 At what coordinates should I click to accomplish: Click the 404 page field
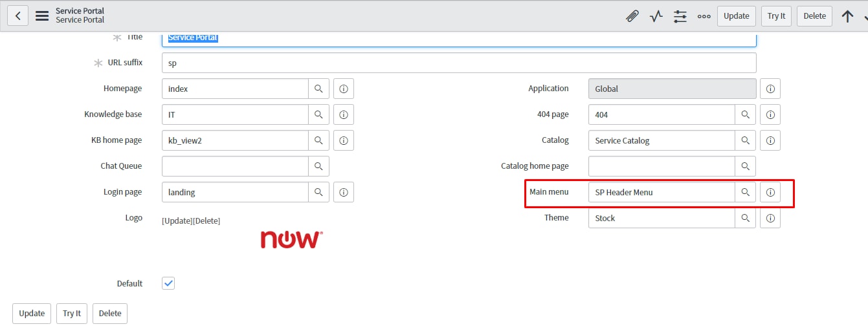[x=662, y=114]
